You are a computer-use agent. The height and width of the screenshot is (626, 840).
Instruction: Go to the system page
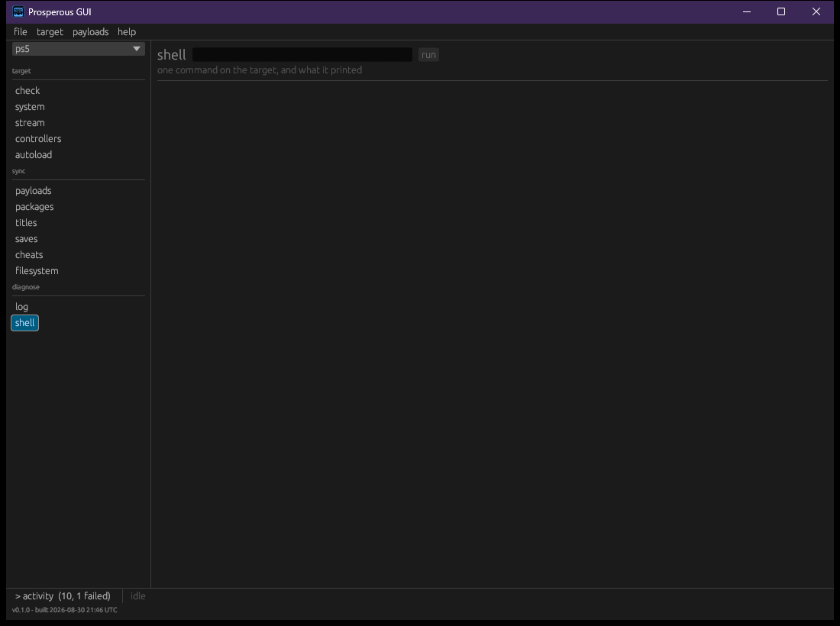pos(30,107)
